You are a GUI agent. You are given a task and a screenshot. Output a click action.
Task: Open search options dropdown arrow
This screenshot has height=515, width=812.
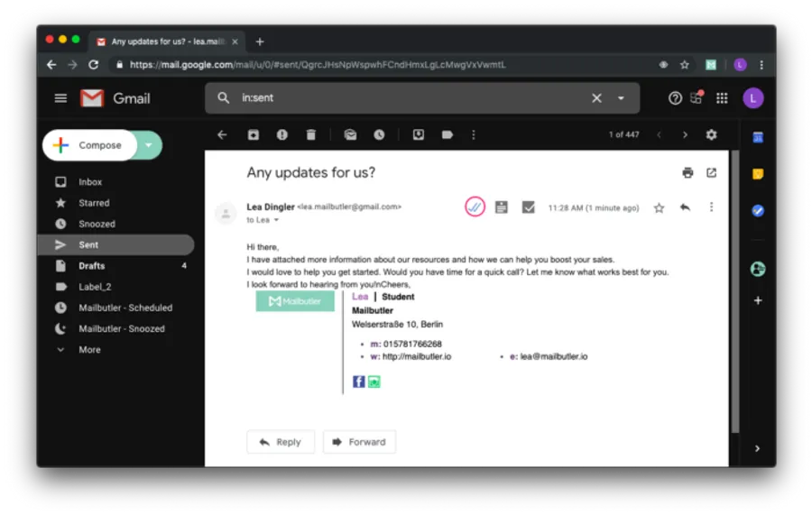tap(621, 98)
